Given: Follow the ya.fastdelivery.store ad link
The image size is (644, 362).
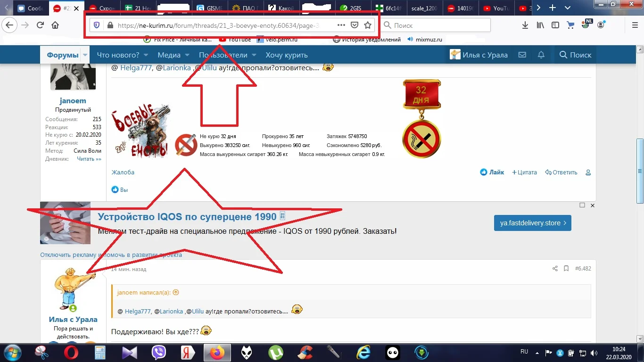Looking at the screenshot, I should (532, 223).
